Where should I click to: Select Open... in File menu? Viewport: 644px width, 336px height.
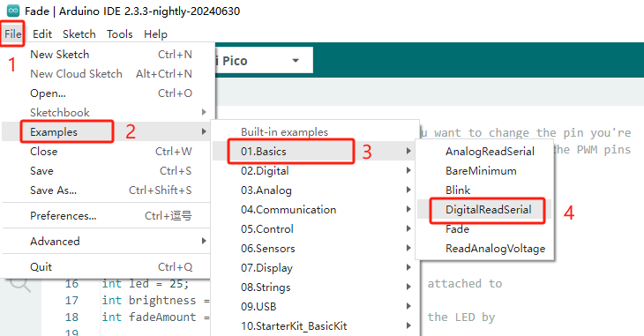[107, 93]
